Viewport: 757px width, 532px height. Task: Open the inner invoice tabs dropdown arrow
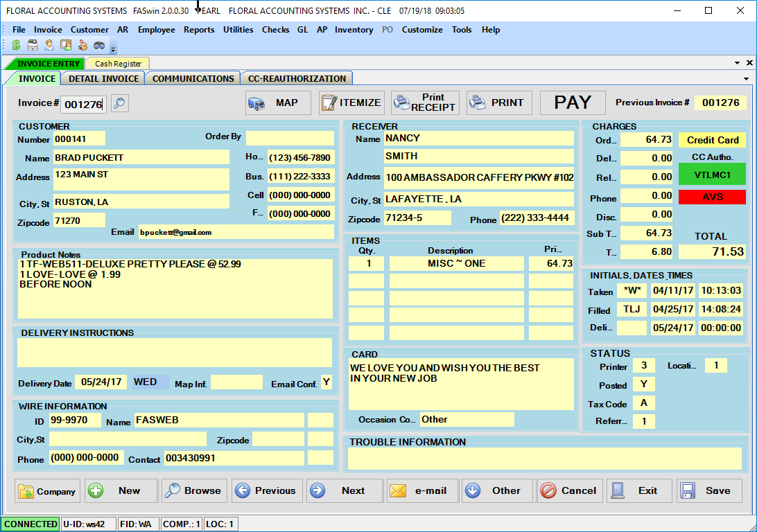click(x=746, y=78)
